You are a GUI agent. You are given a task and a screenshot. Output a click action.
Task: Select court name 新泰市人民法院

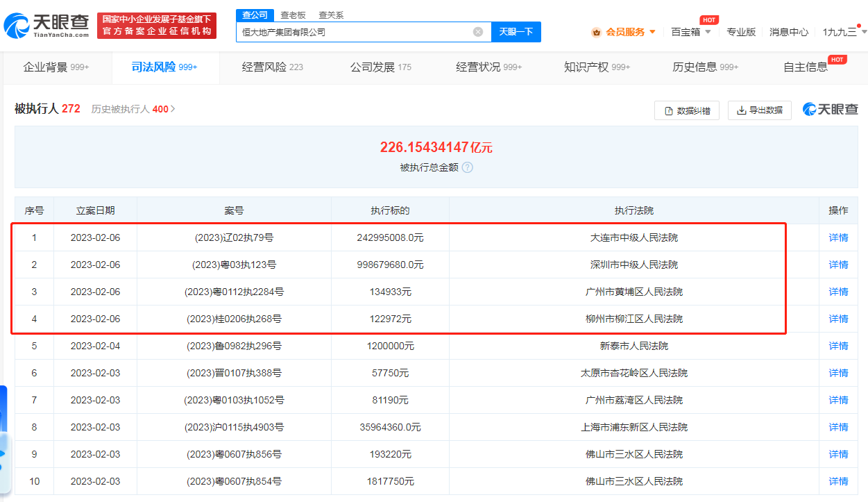(x=634, y=346)
